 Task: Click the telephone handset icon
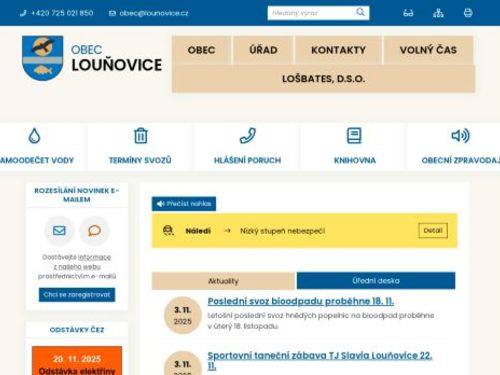coord(248,136)
